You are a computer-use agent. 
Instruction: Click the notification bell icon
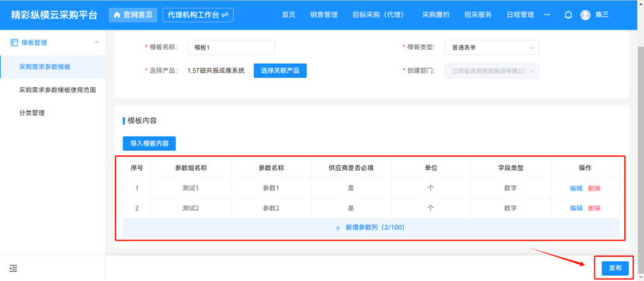point(569,16)
